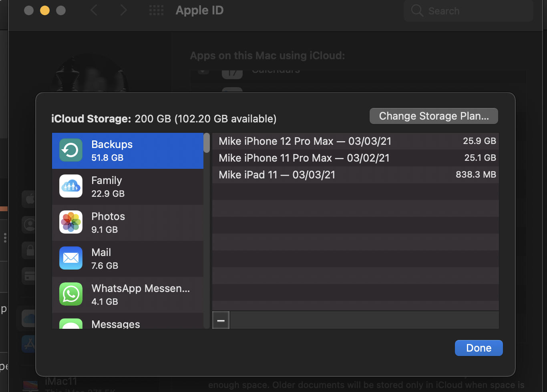Click the Messages app icon
The image size is (547, 392).
pyautogui.click(x=71, y=324)
